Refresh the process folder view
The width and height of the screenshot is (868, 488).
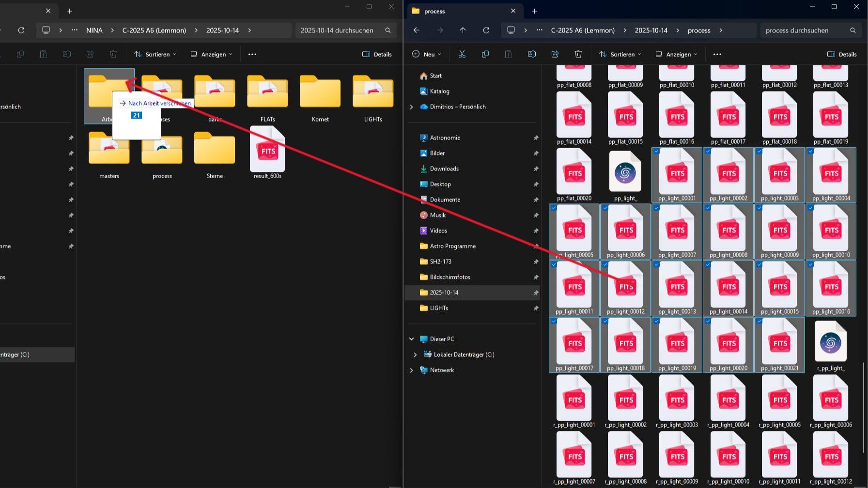(x=486, y=30)
